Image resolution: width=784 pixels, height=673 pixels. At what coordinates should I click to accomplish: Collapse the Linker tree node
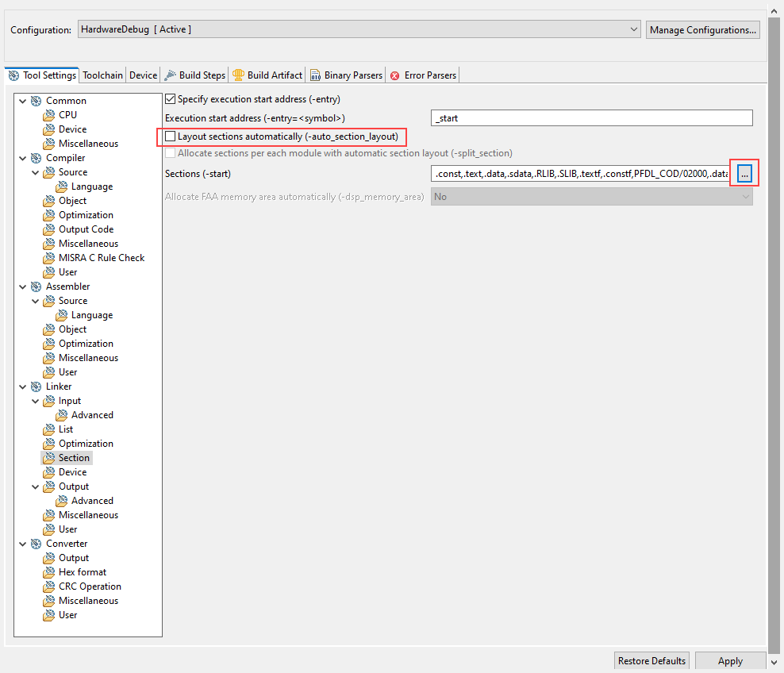pyautogui.click(x=22, y=386)
